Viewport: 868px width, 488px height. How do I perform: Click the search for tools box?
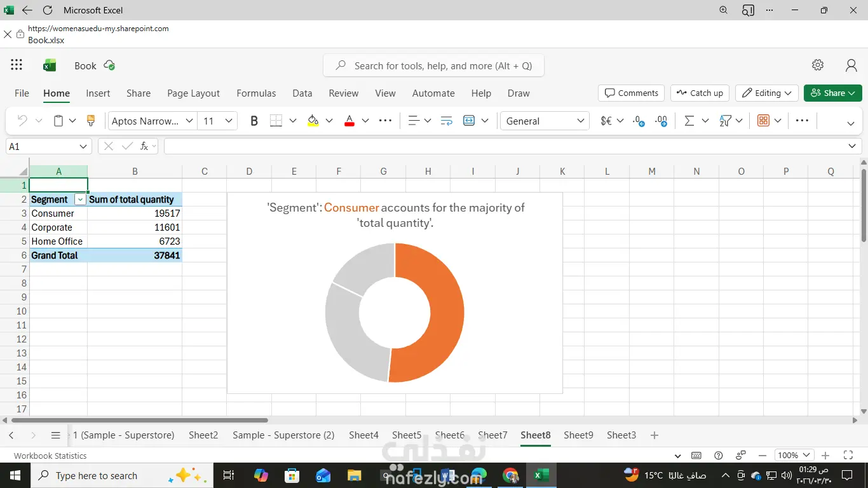433,65
